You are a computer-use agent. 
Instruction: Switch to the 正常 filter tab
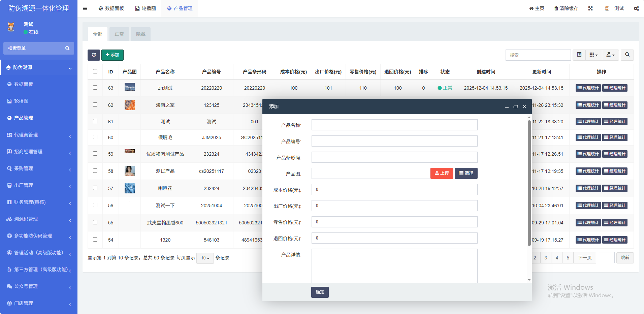(119, 34)
